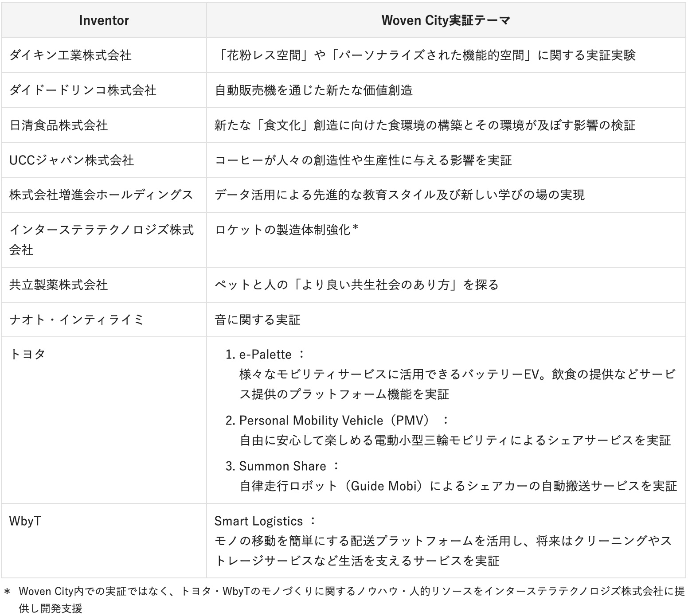This screenshot has height=616, width=688.
Task: Select the 共立製薬株式会社 cell
Action: [x=59, y=285]
